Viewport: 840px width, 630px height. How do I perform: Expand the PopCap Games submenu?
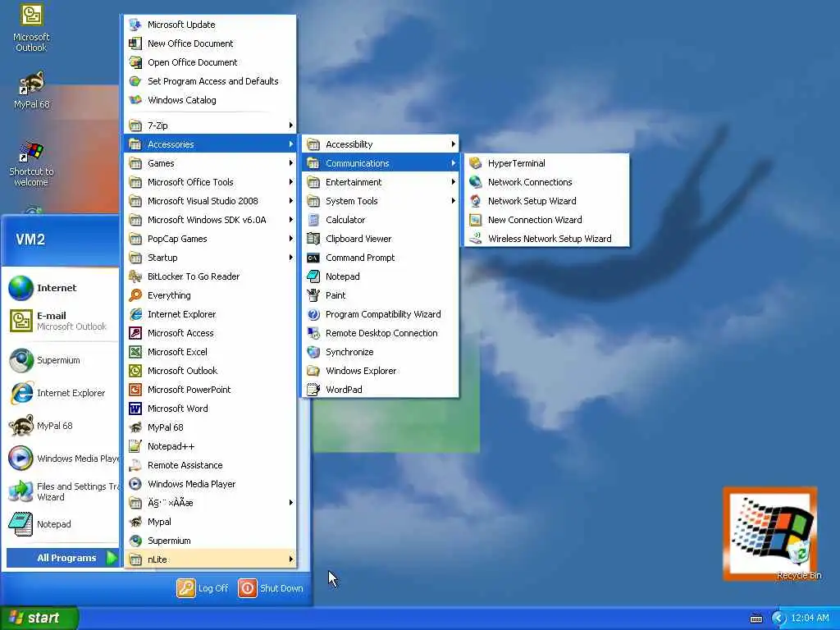210,239
